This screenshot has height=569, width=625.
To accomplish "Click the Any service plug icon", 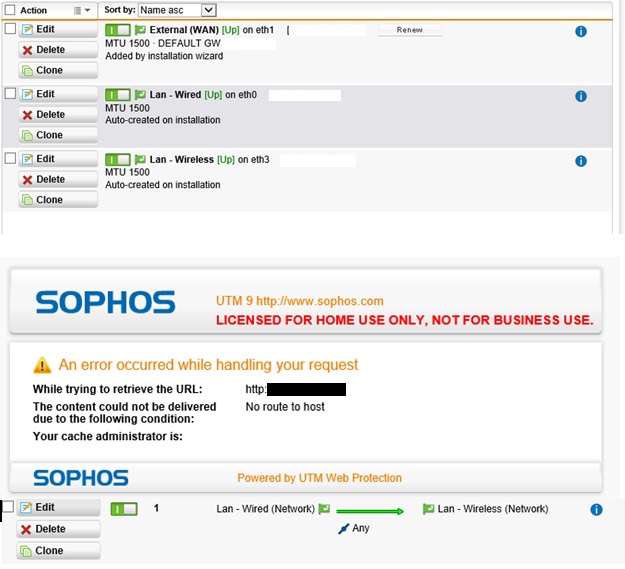I will pyautogui.click(x=343, y=529).
